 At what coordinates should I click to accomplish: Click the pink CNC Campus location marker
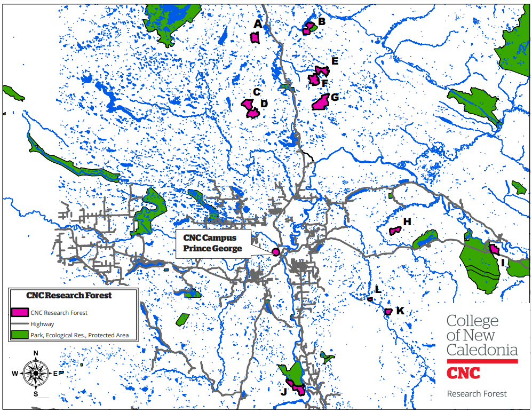pyautogui.click(x=275, y=251)
